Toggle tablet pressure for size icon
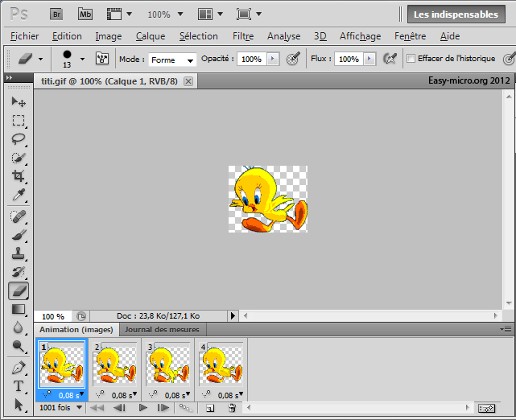516x420 pixels. coord(509,59)
